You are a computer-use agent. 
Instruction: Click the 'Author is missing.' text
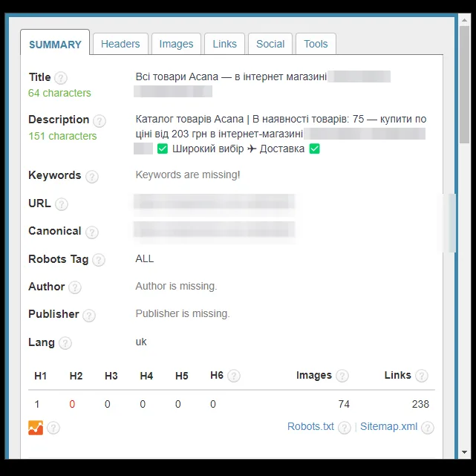click(x=176, y=286)
